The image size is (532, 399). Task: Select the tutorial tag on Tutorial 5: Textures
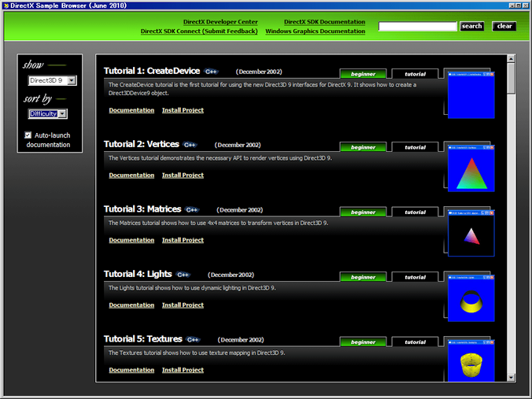[x=415, y=342]
